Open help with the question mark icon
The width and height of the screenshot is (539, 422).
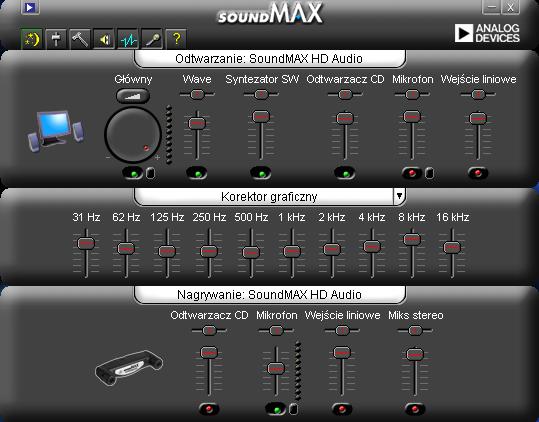[x=176, y=39]
